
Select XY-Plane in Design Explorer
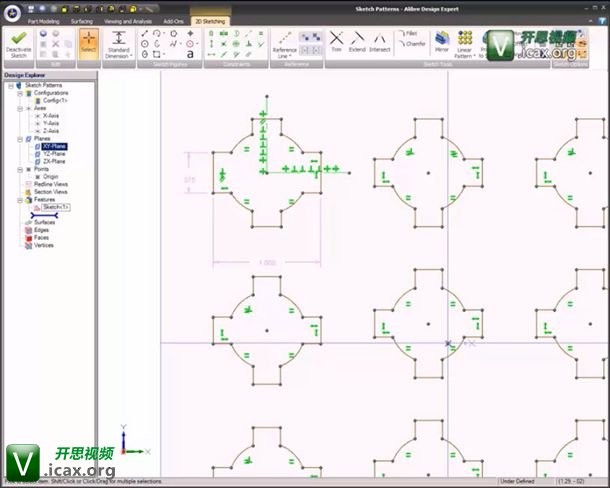coord(54,146)
